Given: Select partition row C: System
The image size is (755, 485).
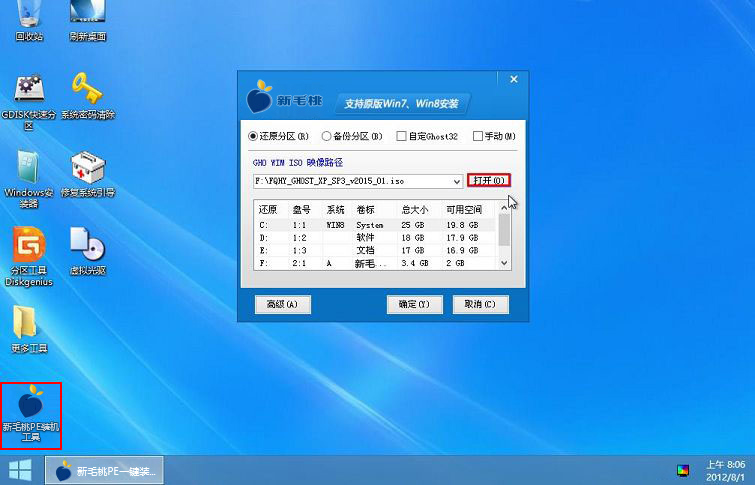Looking at the screenshot, I should pyautogui.click(x=375, y=225).
